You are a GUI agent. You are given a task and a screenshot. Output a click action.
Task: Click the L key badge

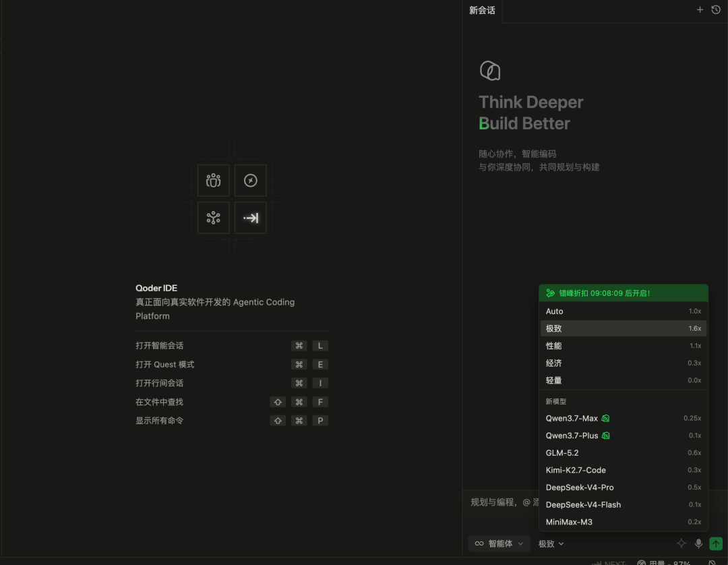[x=320, y=345]
